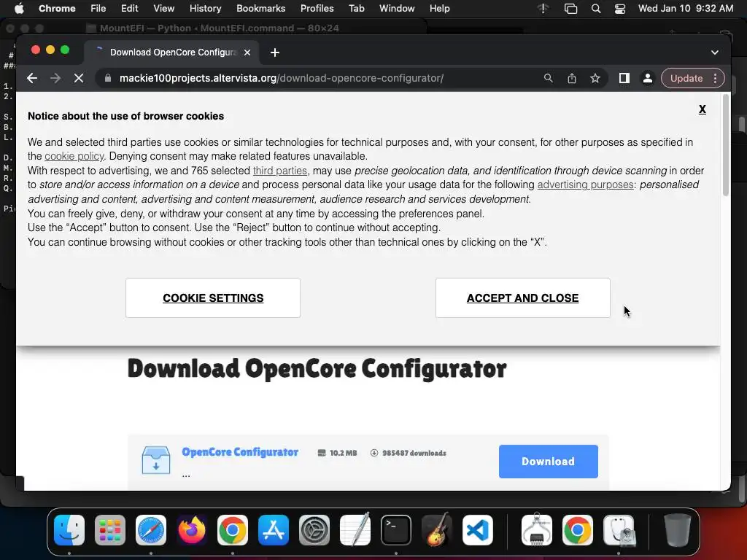
Task: Open Disk Utility from the Dock
Action: pos(619,529)
